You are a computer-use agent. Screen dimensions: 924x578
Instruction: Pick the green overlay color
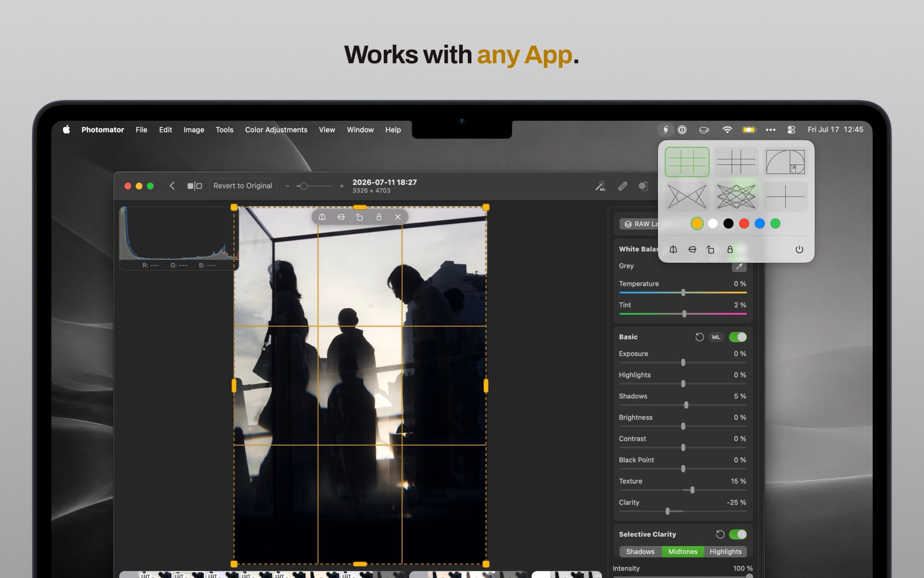point(775,224)
